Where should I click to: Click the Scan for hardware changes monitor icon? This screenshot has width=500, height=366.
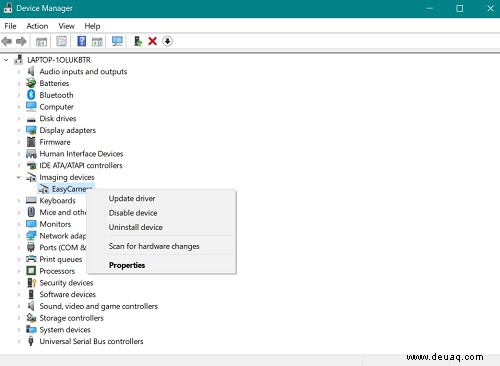117,41
